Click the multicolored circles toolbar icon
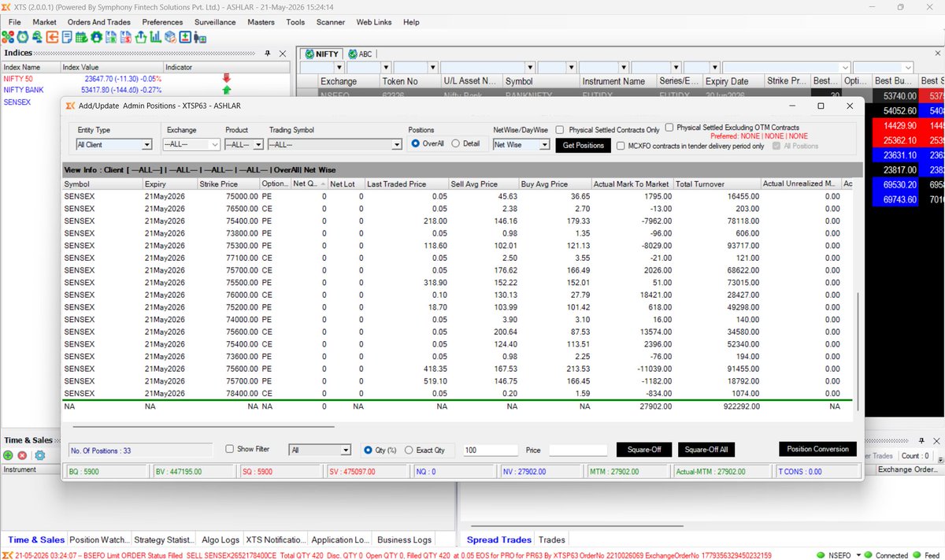945x560 pixels. coord(8,37)
